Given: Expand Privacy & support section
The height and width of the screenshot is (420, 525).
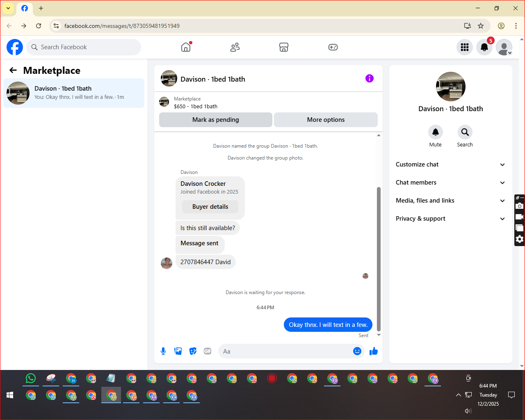Looking at the screenshot, I should point(451,219).
